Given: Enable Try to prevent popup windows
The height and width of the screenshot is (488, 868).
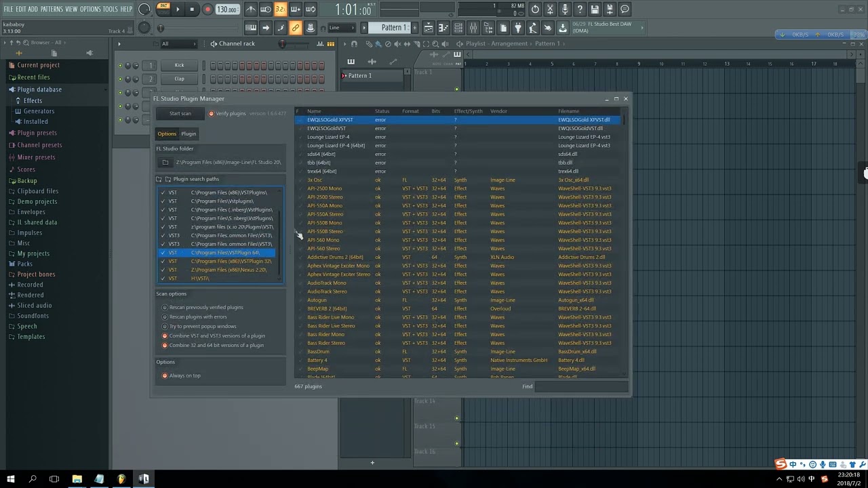Looking at the screenshot, I should (165, 327).
